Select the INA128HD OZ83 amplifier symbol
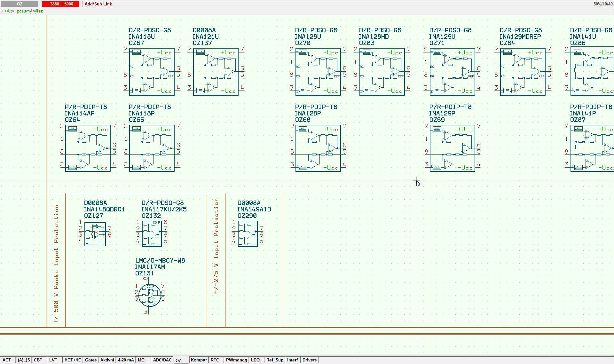Screen dimensions: 614x364 (x=382, y=72)
